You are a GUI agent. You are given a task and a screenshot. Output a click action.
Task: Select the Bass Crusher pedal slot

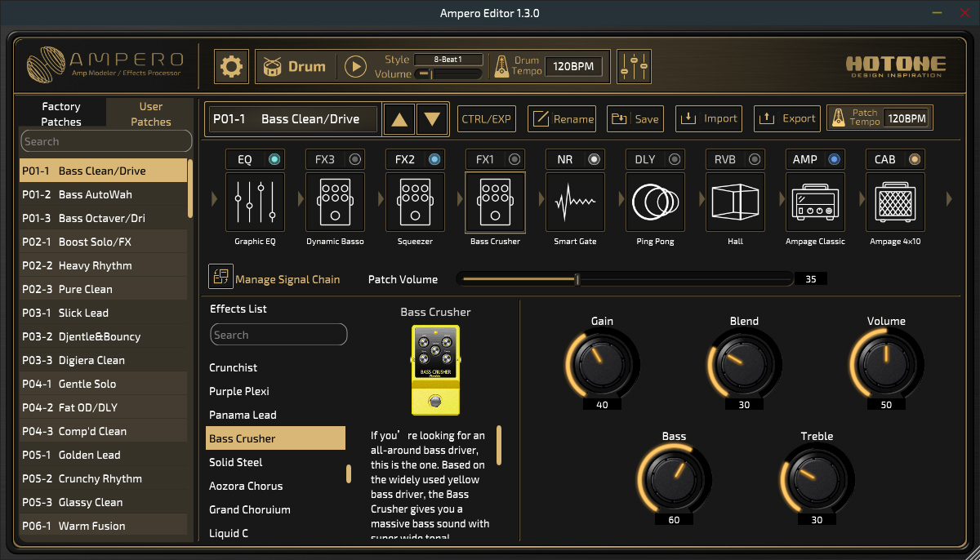(495, 202)
